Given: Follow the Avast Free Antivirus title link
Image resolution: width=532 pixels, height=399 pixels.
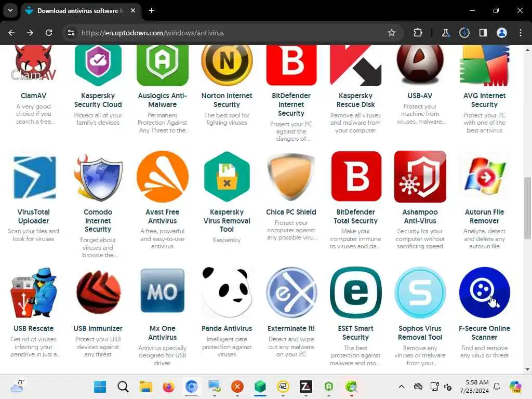Looking at the screenshot, I should pyautogui.click(x=162, y=216).
